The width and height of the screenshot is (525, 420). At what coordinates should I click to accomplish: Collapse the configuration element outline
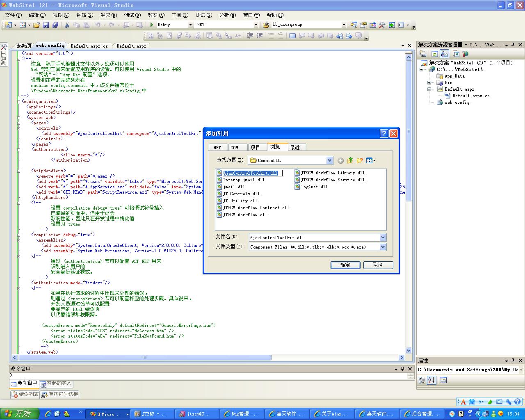tap(19, 101)
